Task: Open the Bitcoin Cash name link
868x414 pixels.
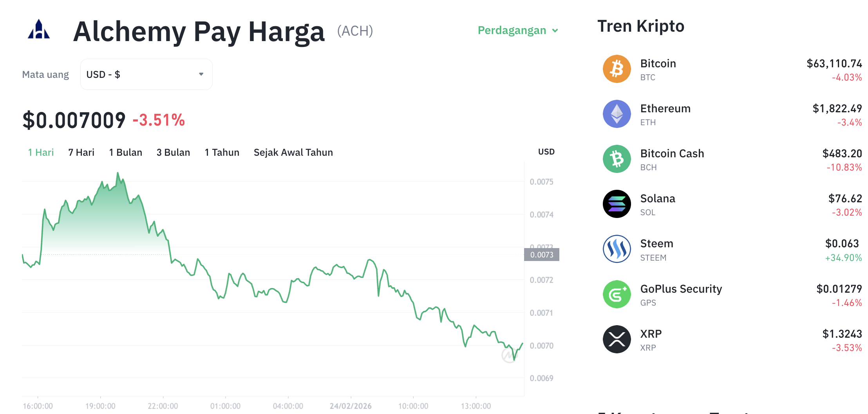Action: click(x=672, y=153)
